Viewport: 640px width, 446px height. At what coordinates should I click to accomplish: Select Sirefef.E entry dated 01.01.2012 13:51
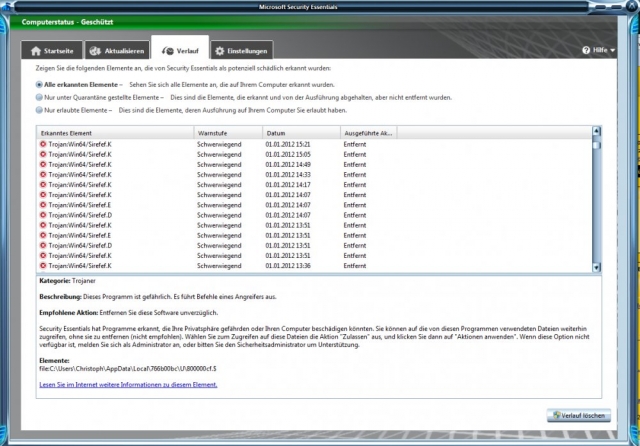(314, 235)
